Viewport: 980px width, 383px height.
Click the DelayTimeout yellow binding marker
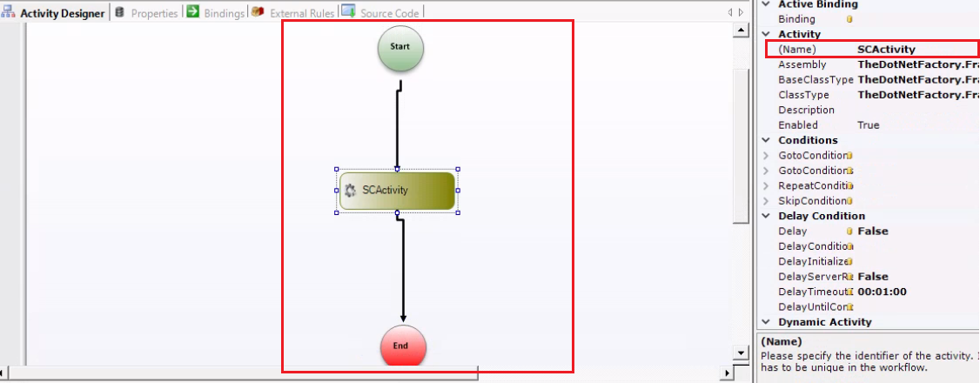tap(850, 292)
